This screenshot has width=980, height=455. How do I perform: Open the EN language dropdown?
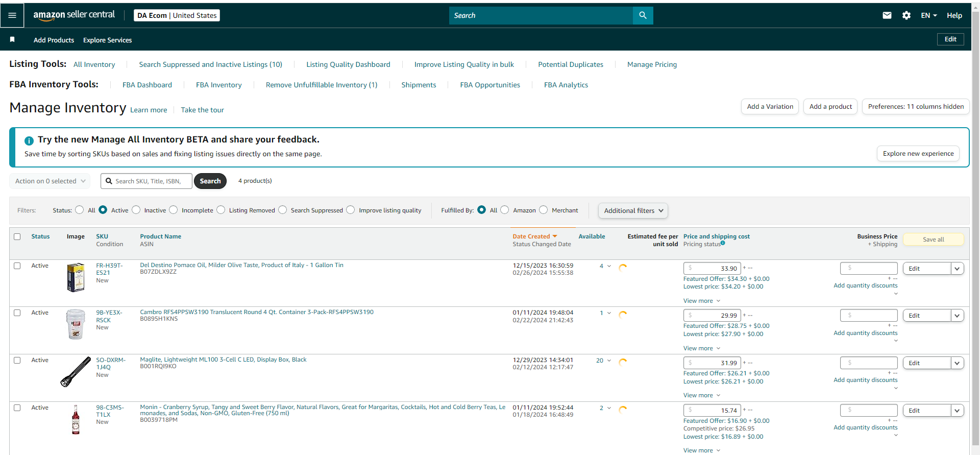click(929, 15)
